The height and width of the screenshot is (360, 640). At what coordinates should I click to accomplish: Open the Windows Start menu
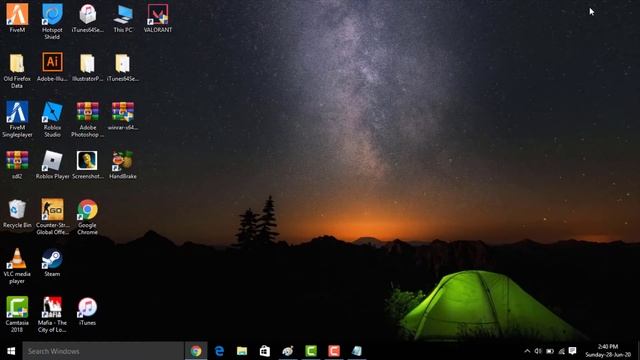[11, 351]
